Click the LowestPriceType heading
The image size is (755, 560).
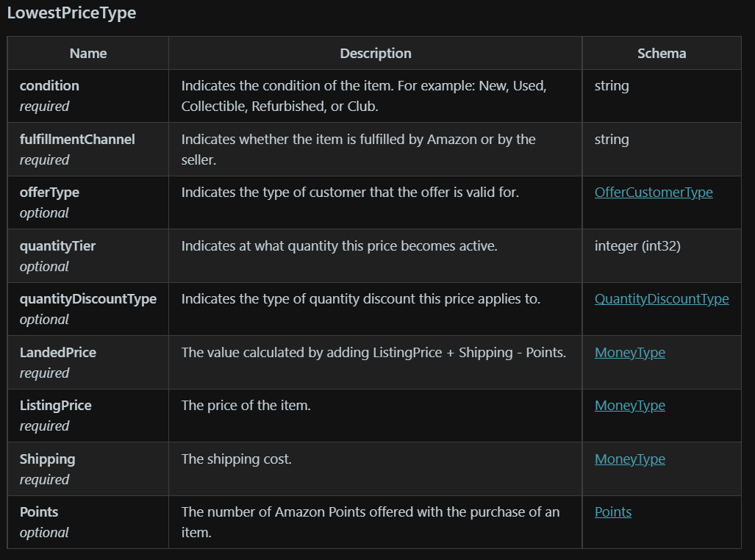71,12
